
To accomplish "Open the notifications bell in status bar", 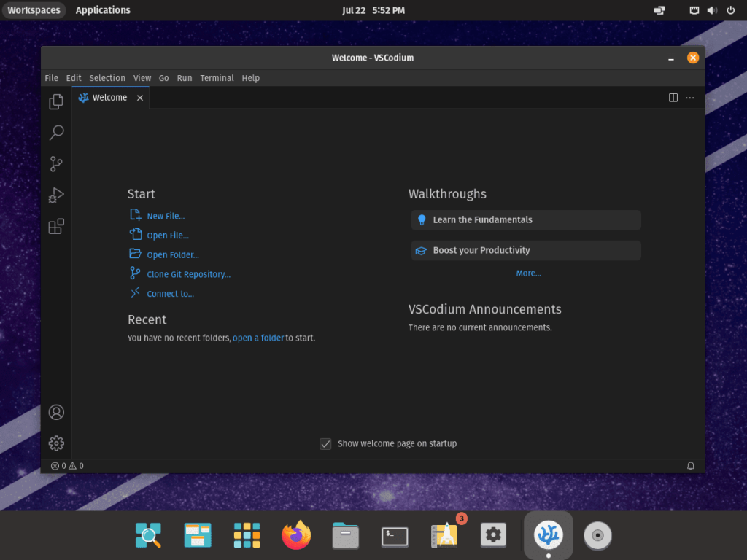I will click(691, 466).
